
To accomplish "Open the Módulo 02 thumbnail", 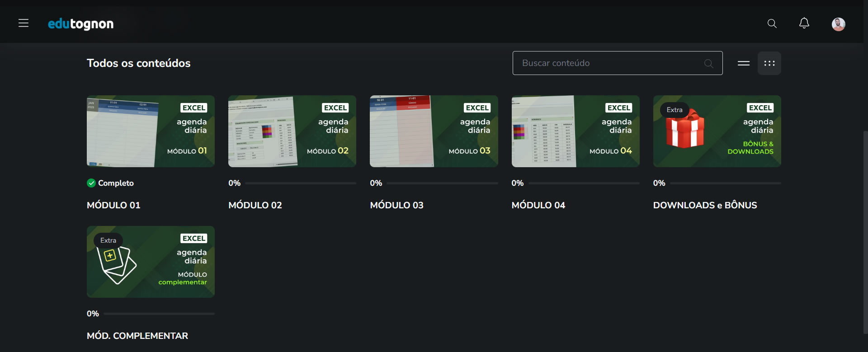I will [292, 131].
